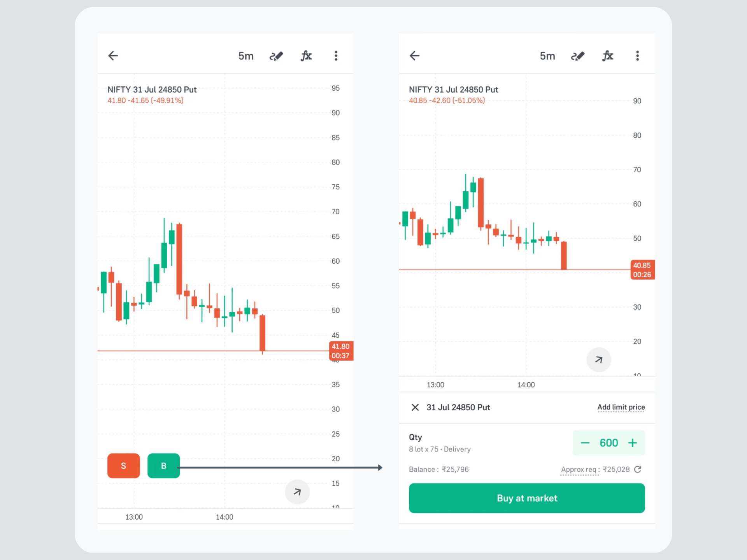Refresh the approx required margin
The image size is (747, 560).
638,469
